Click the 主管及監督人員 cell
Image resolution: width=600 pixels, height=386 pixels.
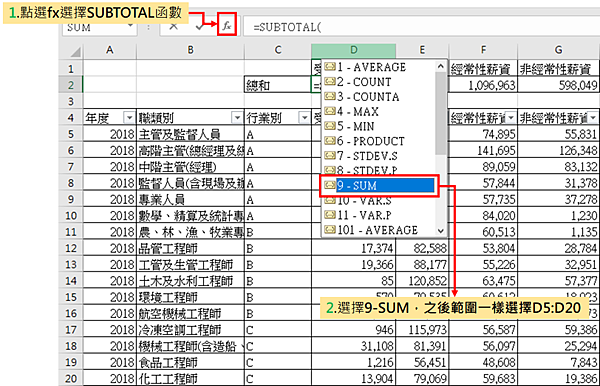click(190, 134)
